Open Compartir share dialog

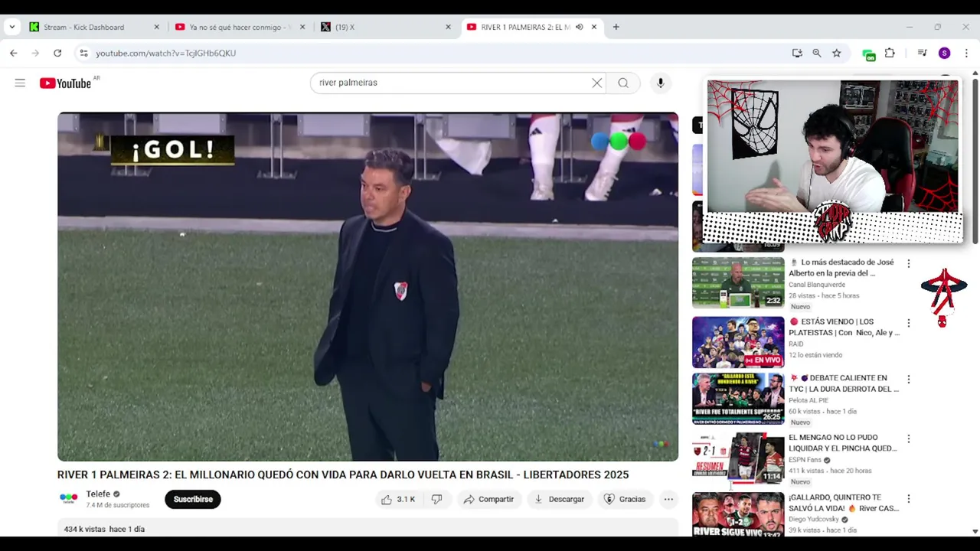click(x=488, y=499)
